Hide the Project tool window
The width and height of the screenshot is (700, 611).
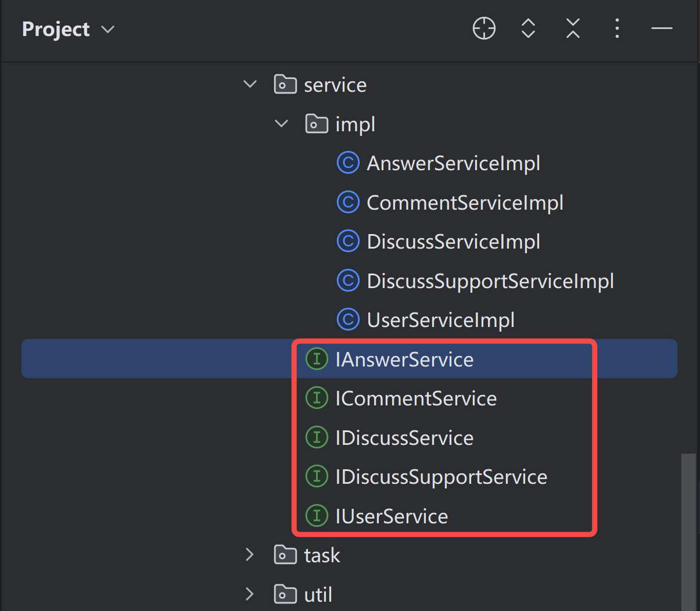pos(662,28)
